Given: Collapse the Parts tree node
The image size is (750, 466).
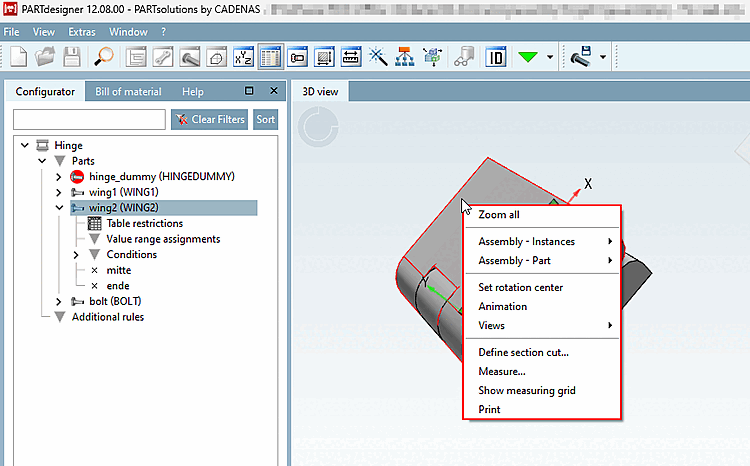Looking at the screenshot, I should 42,161.
